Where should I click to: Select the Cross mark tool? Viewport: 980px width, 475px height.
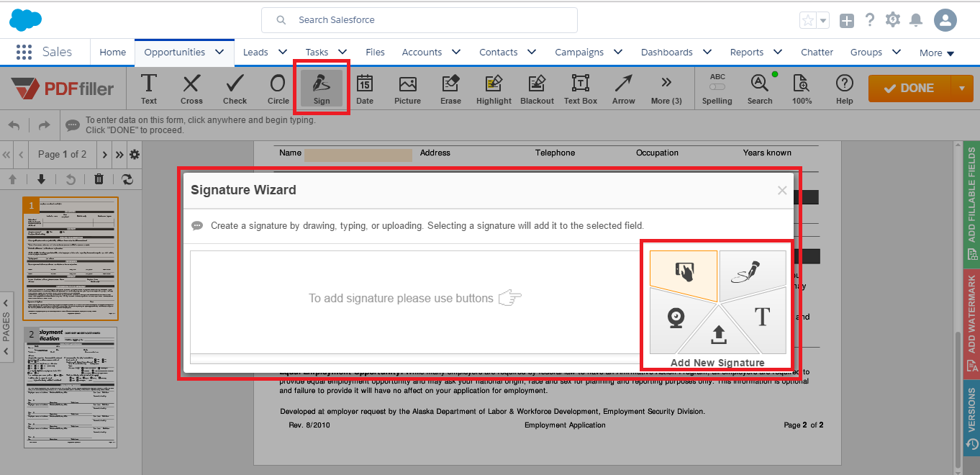(x=191, y=89)
